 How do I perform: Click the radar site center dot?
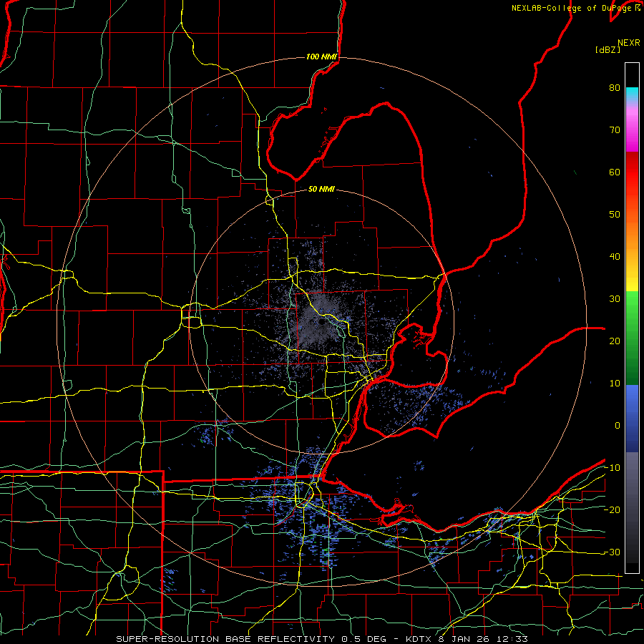pos(322,323)
